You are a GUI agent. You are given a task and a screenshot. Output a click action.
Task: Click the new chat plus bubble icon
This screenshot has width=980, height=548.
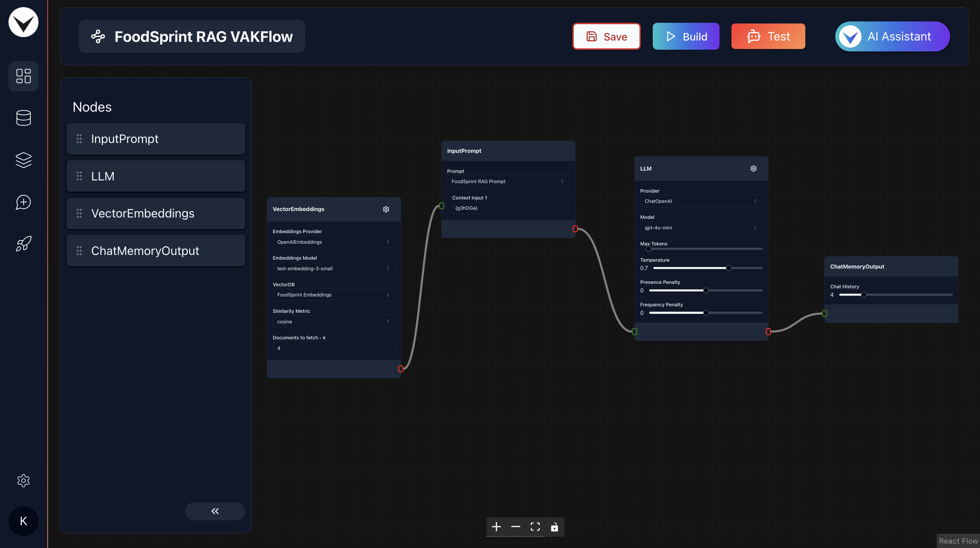(23, 202)
